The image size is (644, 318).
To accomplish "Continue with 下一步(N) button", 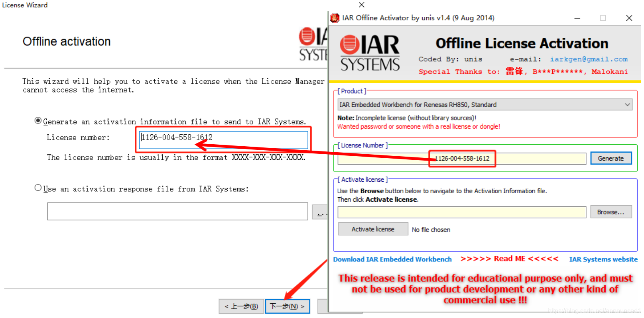I will point(288,306).
